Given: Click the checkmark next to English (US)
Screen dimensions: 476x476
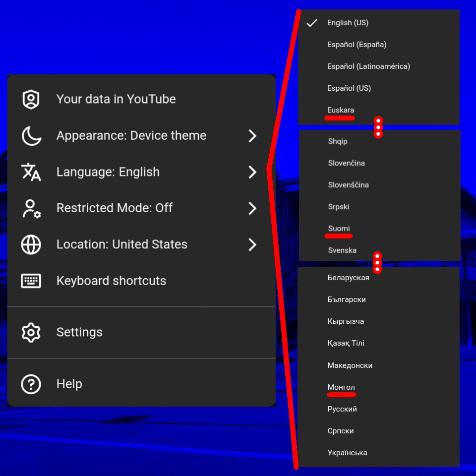Looking at the screenshot, I should [x=312, y=23].
